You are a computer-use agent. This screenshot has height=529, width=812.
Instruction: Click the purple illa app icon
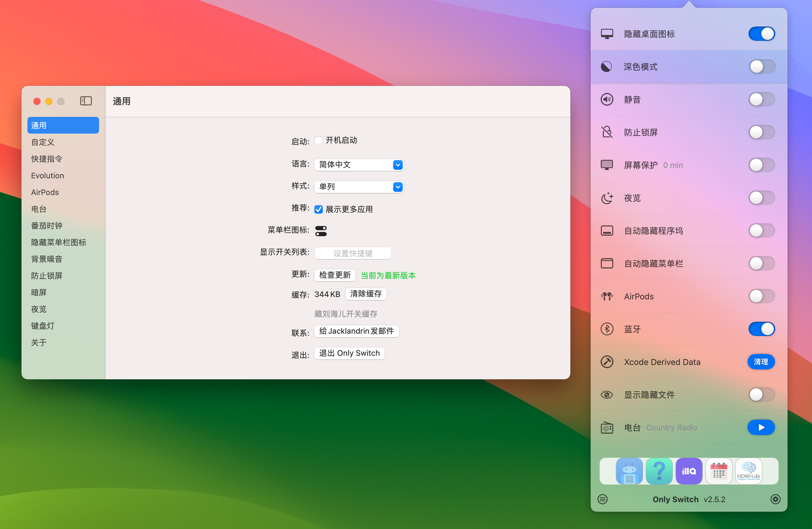[x=689, y=471]
